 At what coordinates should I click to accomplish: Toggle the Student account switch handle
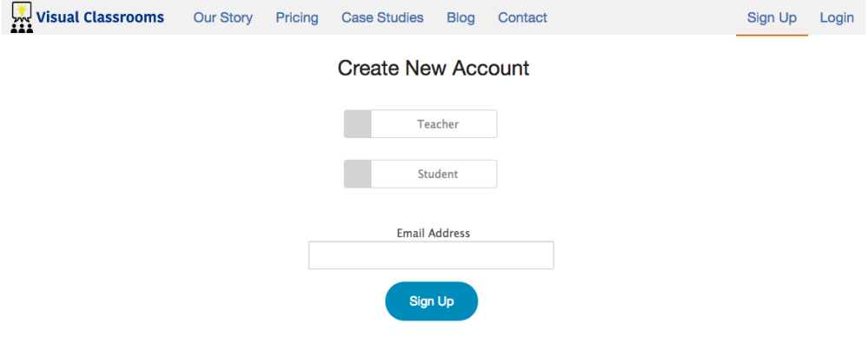[358, 174]
